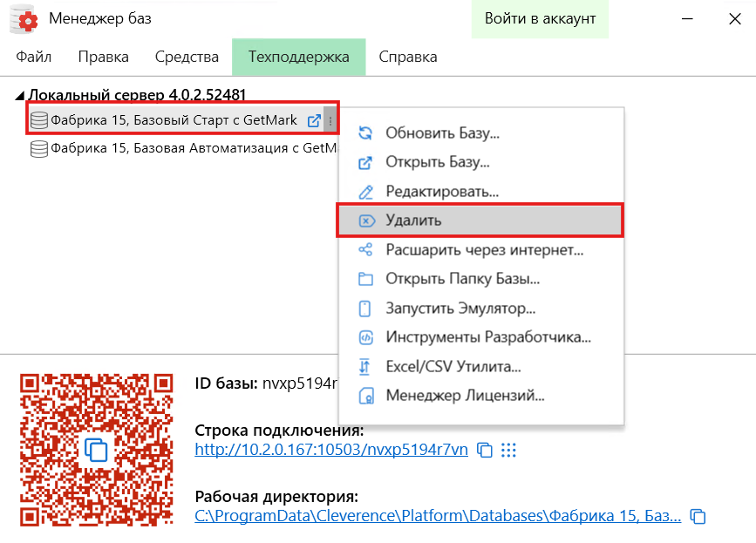
Task: Choose Обновить Базу from context menu
Action: pyautogui.click(x=480, y=133)
